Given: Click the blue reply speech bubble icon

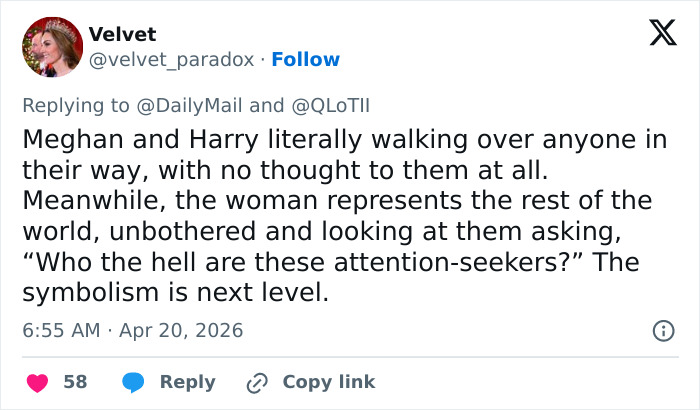Looking at the screenshot, I should [132, 382].
